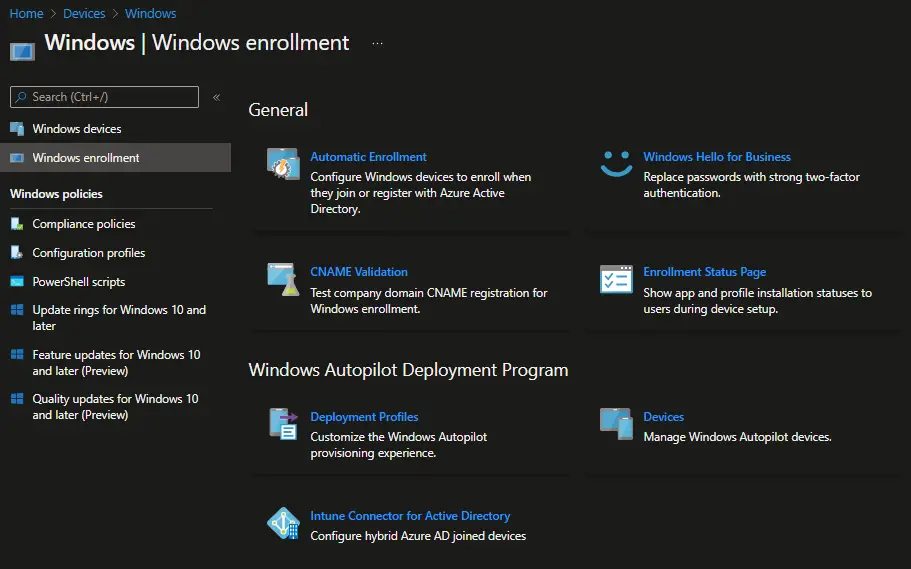Open Enrollment Status Page link
911x569 pixels.
[x=705, y=272]
